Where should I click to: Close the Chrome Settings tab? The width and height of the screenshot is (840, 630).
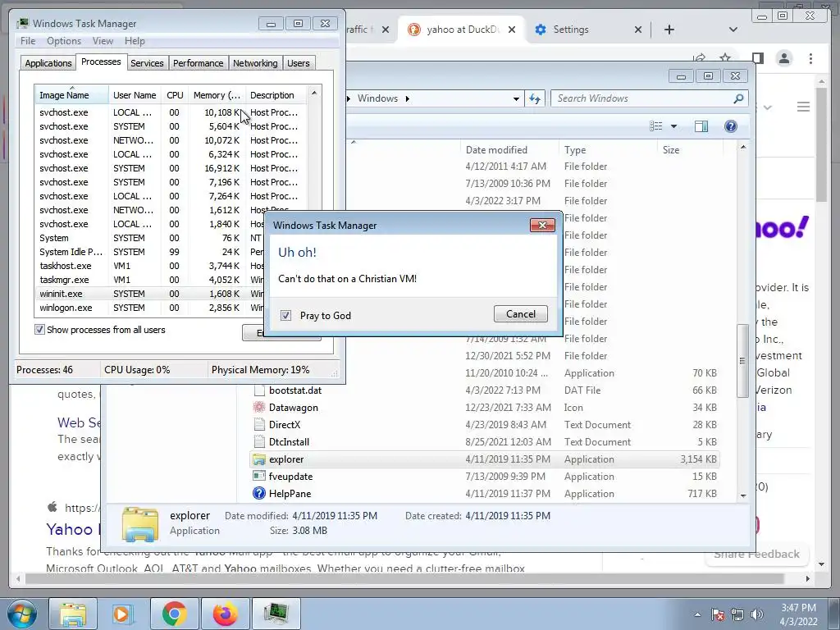[x=638, y=30]
